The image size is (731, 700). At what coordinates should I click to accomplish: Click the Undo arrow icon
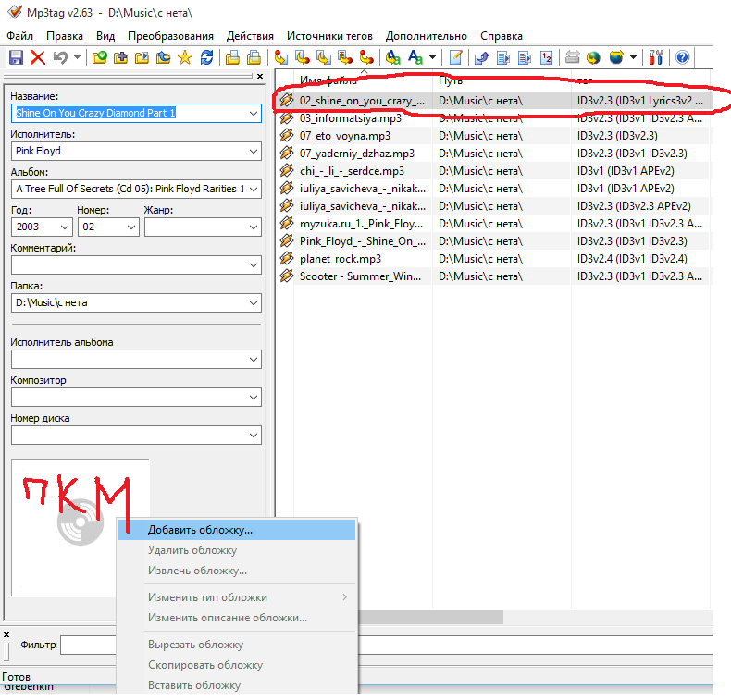pyautogui.click(x=60, y=57)
